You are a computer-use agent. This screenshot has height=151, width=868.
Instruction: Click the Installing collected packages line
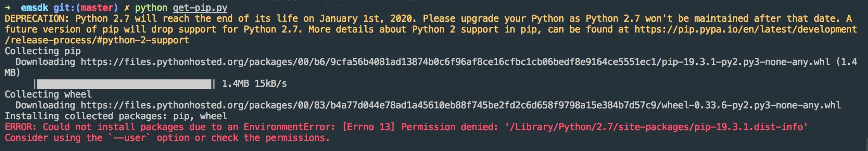click(x=116, y=116)
